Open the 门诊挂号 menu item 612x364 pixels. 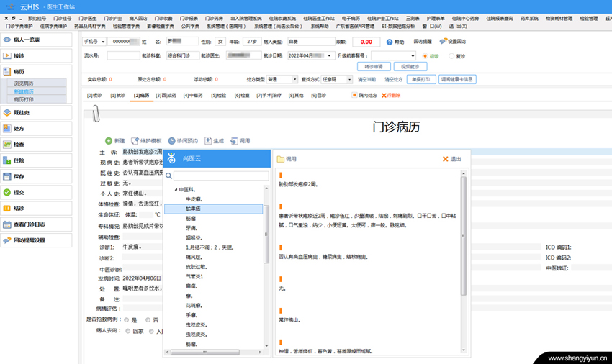[x=63, y=19]
